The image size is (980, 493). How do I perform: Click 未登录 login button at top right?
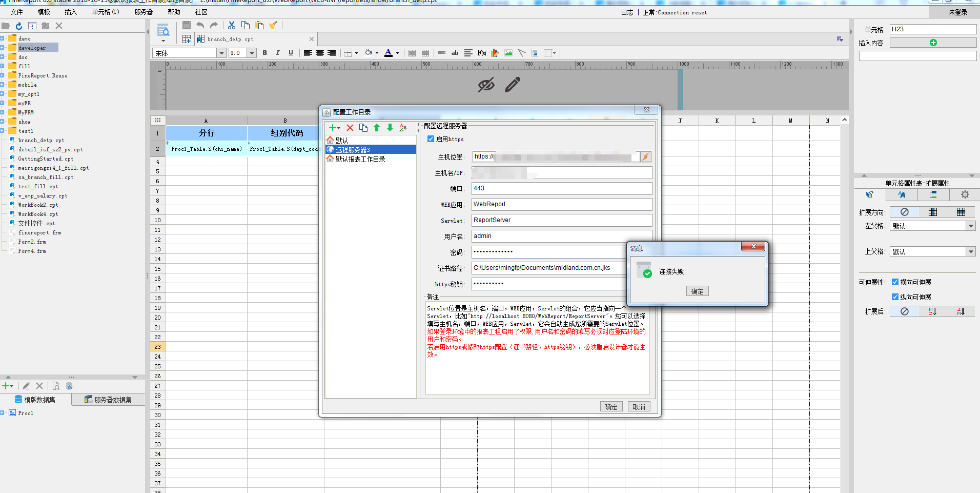[958, 12]
